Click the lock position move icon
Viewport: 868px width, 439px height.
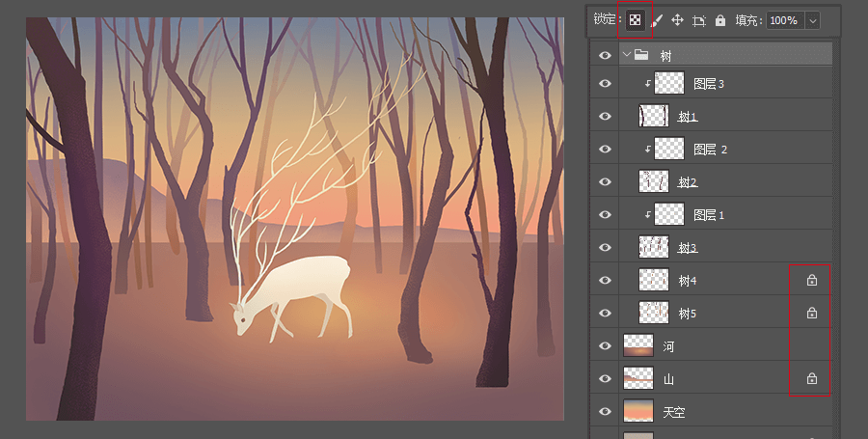678,20
